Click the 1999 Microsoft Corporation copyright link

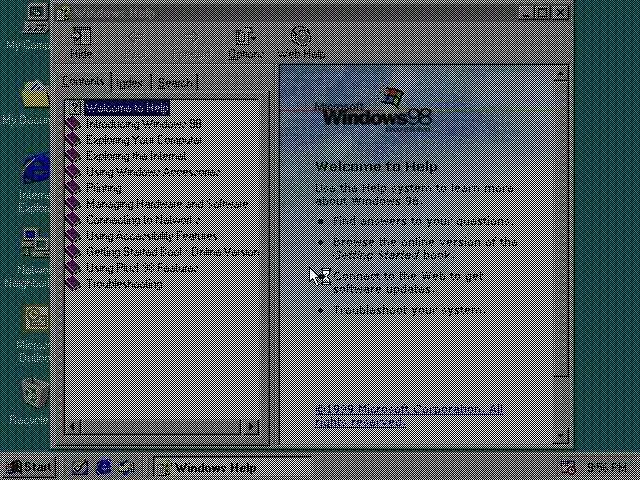pyautogui.click(x=409, y=415)
